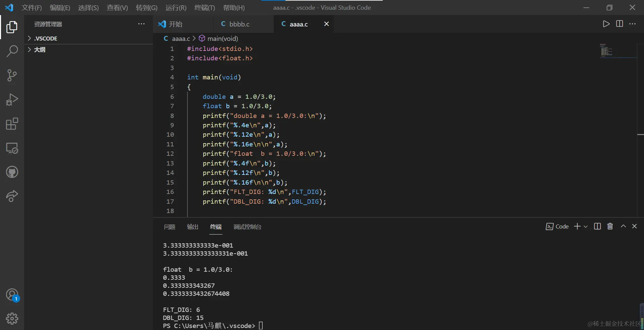Open the 查看(V) menu
This screenshot has width=644, height=330.
(x=117, y=8)
